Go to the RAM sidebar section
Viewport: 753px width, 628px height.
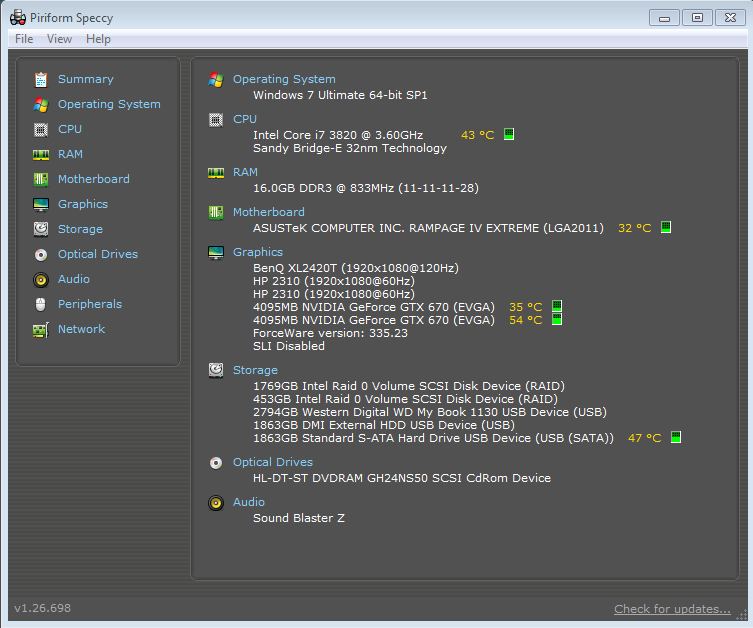71,154
